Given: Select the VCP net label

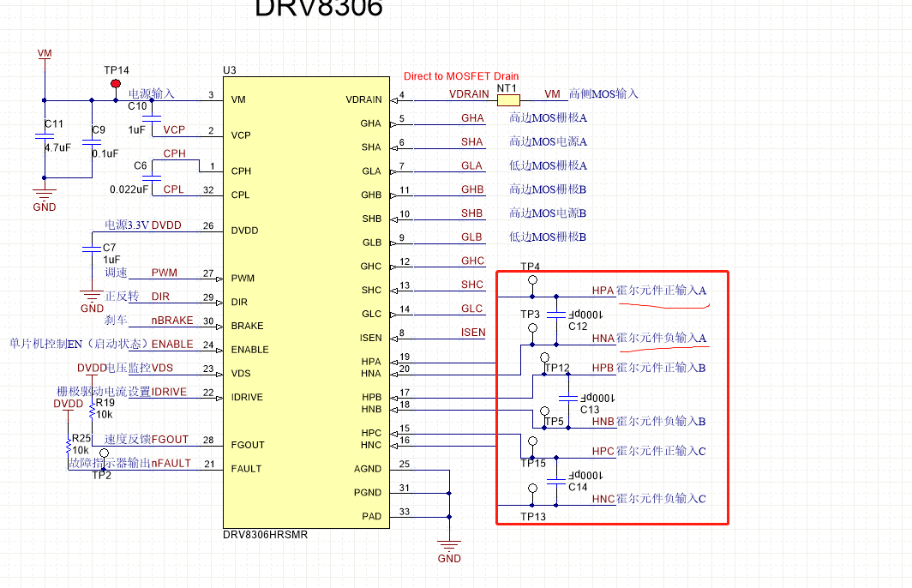Looking at the screenshot, I should 174,129.
